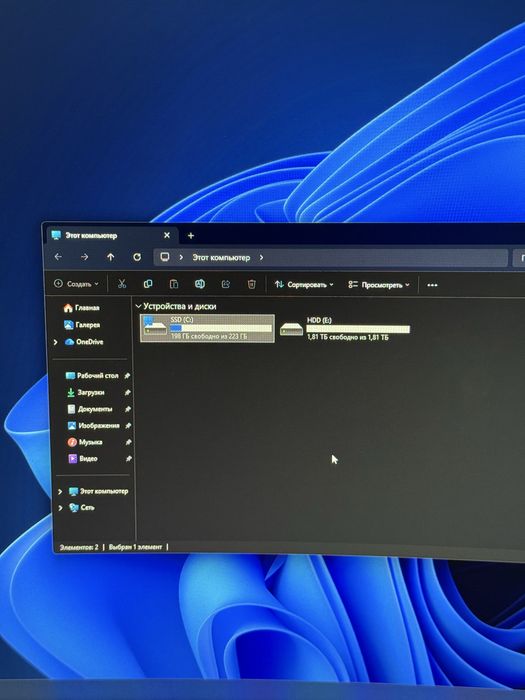Go up one folder level arrow

[111, 257]
